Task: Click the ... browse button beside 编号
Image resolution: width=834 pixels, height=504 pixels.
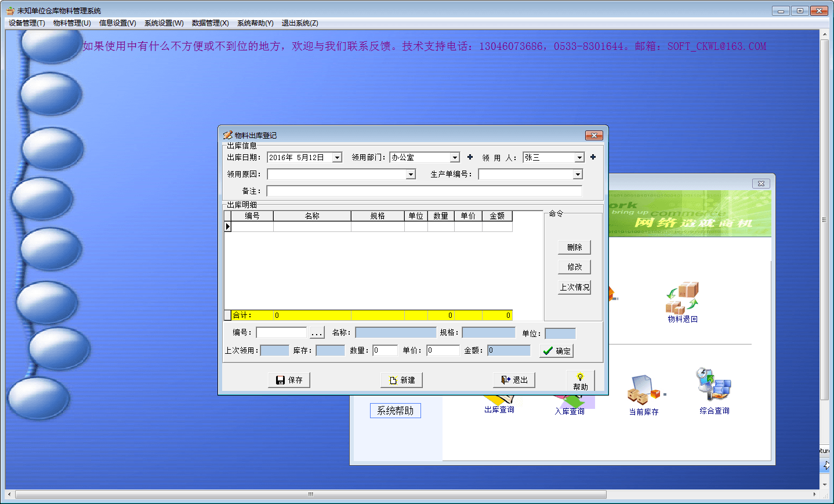Action: coord(316,333)
